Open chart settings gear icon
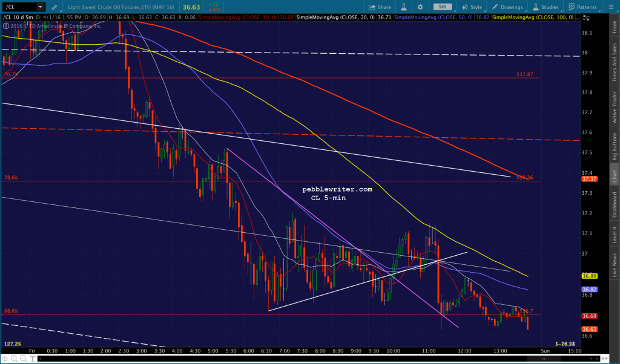Image resolution: width=620 pixels, height=364 pixels. coord(420,7)
